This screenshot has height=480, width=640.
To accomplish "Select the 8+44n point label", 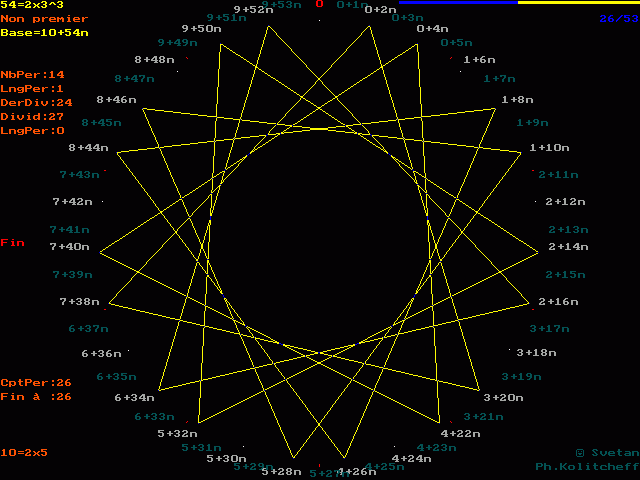I will pyautogui.click(x=88, y=148).
